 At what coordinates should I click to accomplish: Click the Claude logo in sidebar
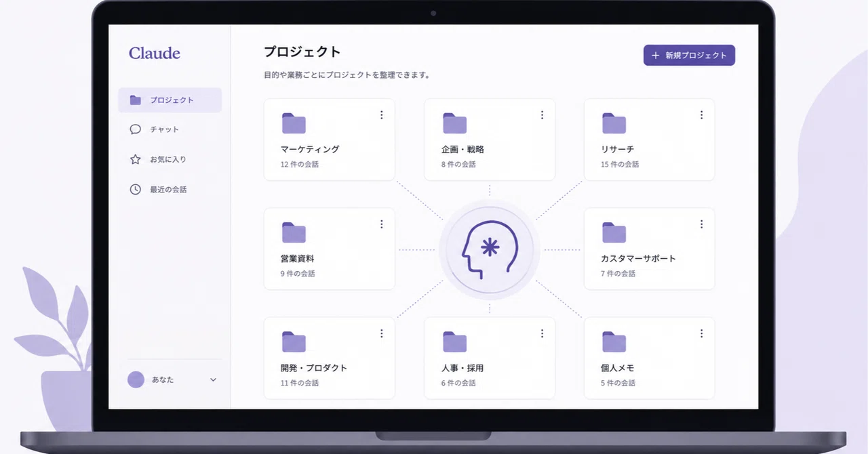click(155, 53)
